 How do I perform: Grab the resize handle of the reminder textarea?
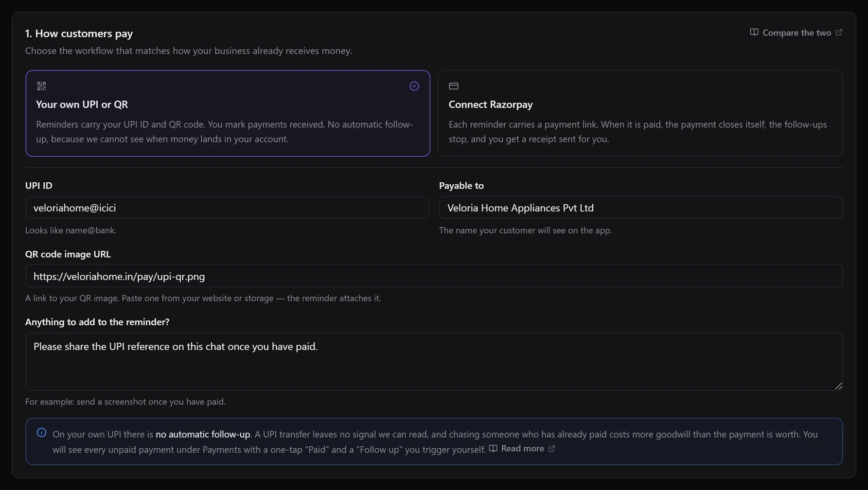pos(838,386)
